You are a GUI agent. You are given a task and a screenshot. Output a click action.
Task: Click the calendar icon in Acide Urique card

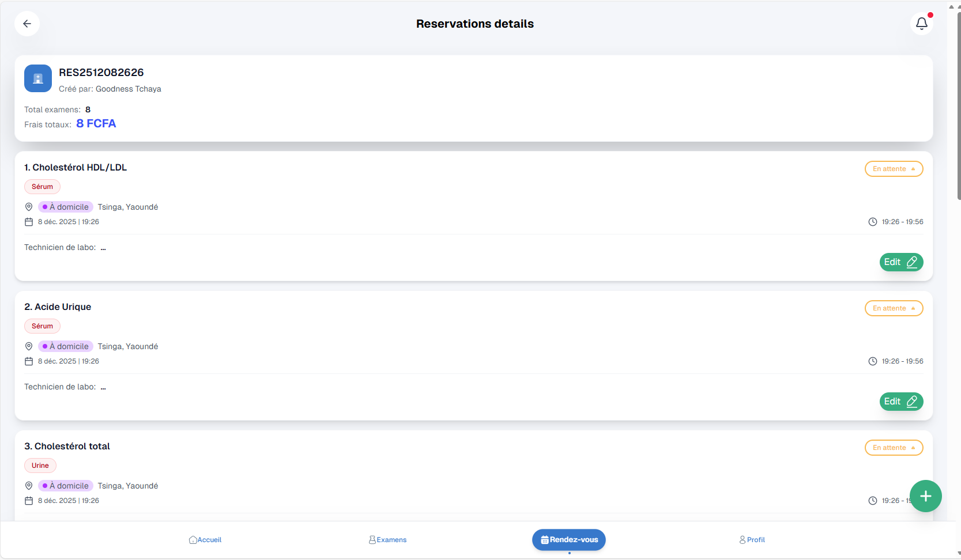[29, 361]
